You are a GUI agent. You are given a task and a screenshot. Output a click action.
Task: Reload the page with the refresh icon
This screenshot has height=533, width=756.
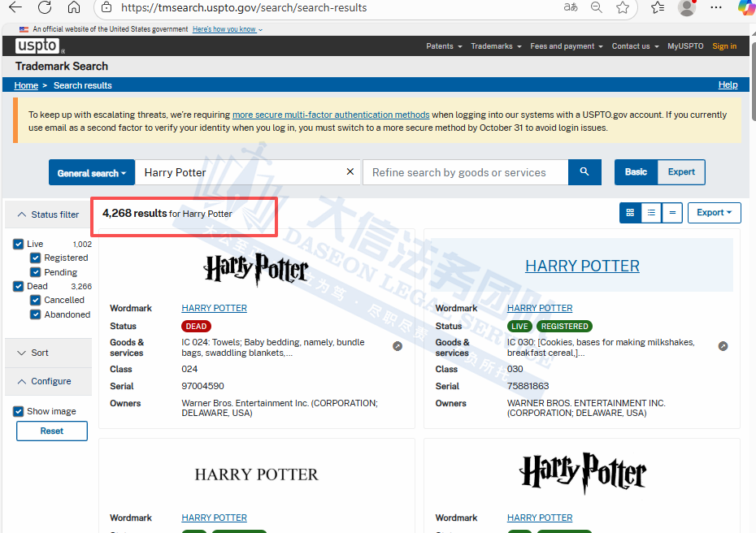click(x=45, y=6)
